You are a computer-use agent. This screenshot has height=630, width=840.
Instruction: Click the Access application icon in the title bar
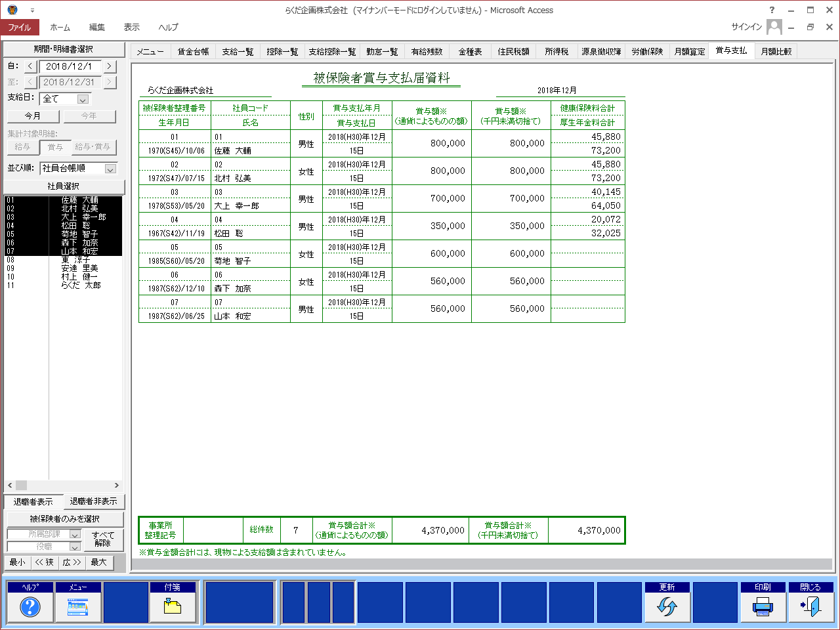click(x=12, y=10)
